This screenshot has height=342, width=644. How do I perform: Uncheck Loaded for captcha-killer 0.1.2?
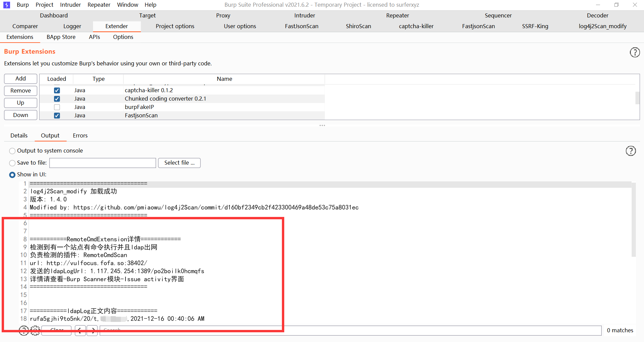click(x=57, y=91)
